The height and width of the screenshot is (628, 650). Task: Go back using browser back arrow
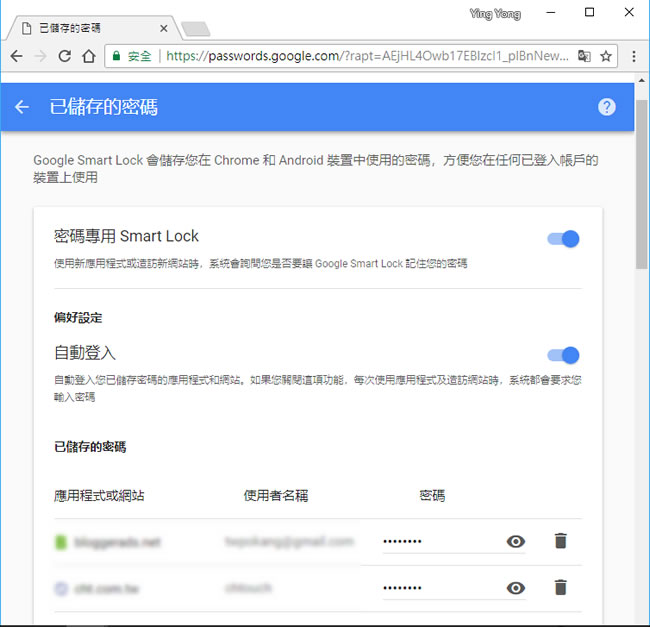17,56
